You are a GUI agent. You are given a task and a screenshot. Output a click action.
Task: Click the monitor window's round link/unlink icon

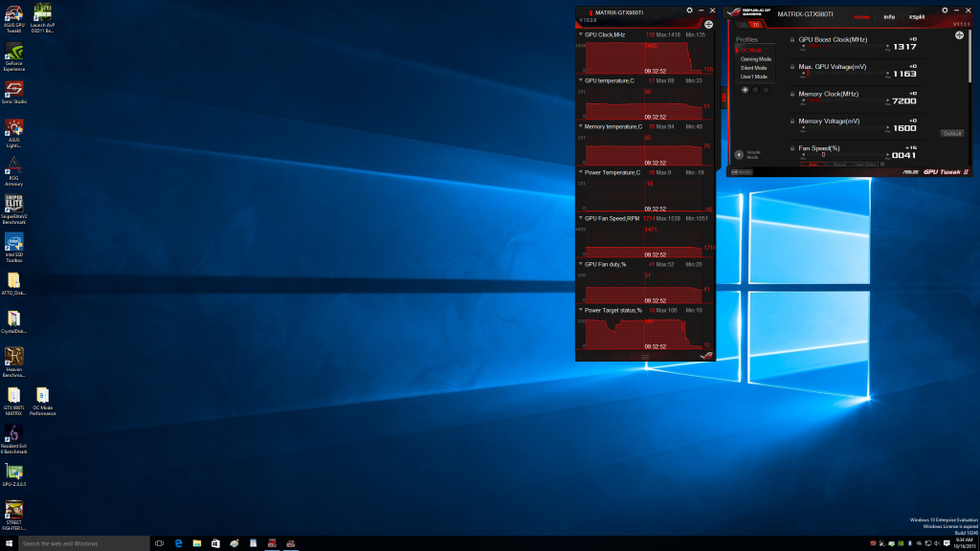click(x=708, y=25)
